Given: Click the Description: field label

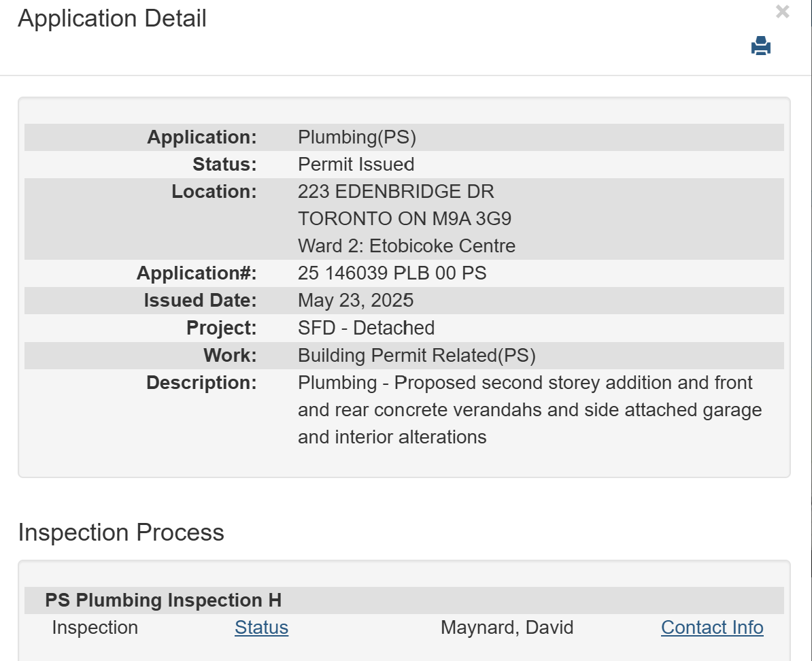Looking at the screenshot, I should (x=201, y=383).
